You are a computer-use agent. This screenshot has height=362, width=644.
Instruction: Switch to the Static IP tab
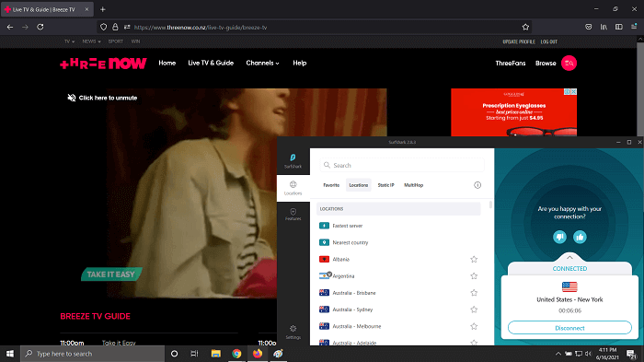386,185
